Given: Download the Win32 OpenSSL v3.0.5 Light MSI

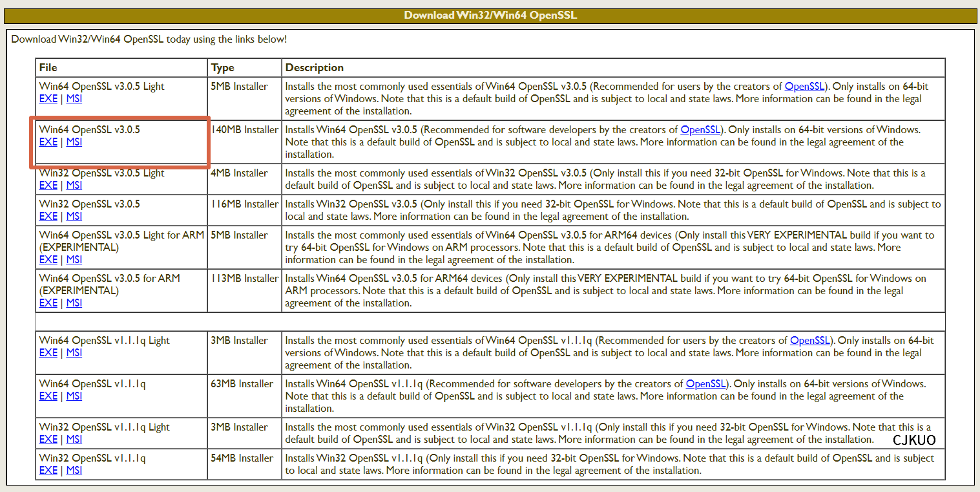Looking at the screenshot, I should [74, 186].
